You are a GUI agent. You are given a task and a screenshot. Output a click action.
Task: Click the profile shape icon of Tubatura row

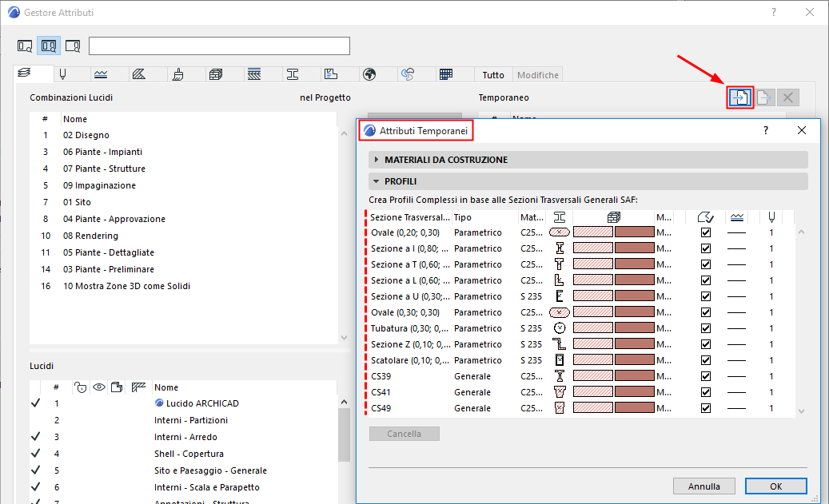(560, 328)
